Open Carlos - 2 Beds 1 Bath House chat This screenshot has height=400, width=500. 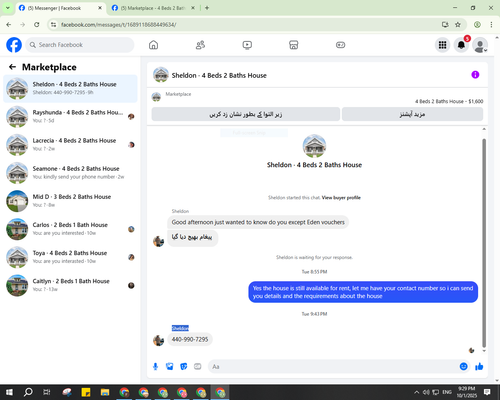(70, 229)
